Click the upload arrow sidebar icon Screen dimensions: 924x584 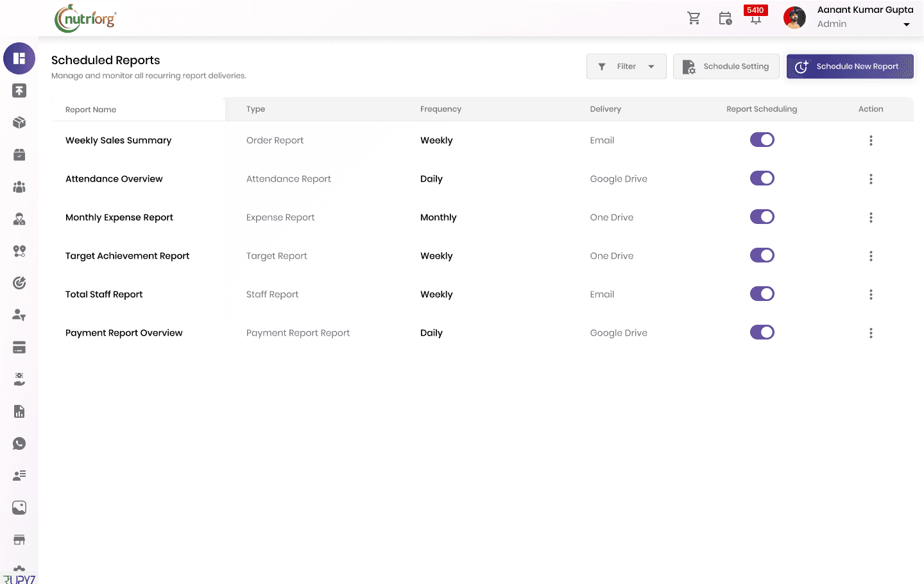[x=19, y=90]
